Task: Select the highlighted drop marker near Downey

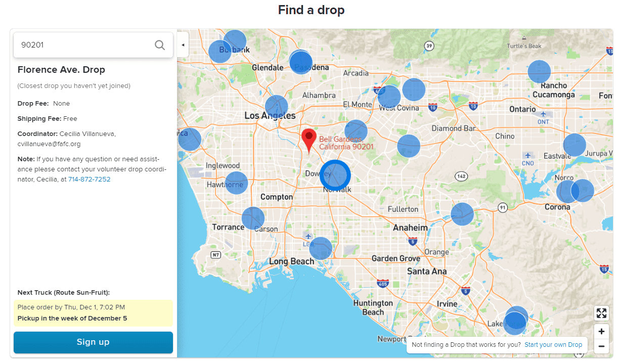Action: point(335,175)
